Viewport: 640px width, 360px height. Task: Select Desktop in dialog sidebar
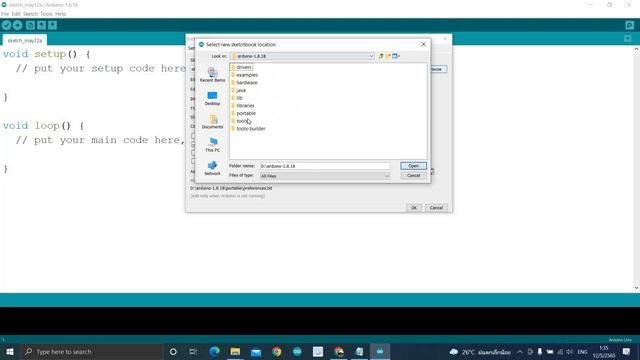pyautogui.click(x=212, y=98)
